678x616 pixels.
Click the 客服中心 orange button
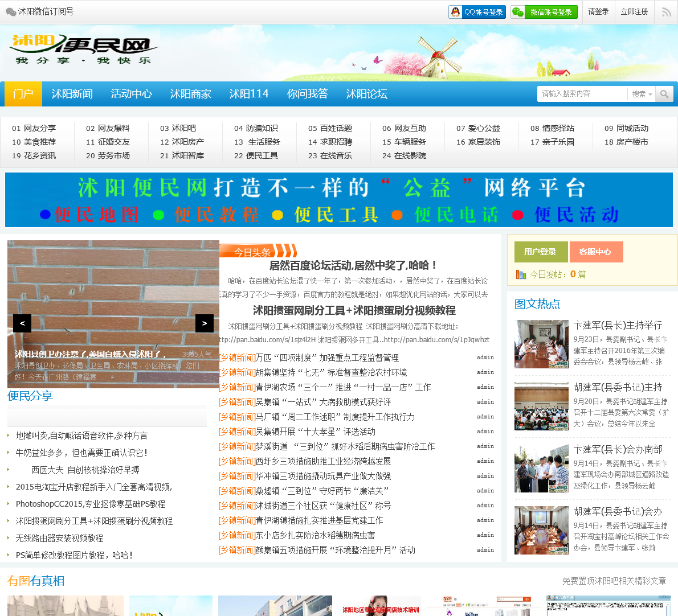[x=596, y=252]
